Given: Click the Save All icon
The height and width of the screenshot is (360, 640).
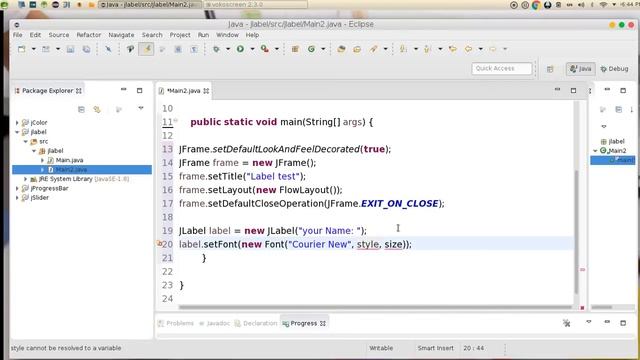Looking at the screenshot, I should [86, 49].
